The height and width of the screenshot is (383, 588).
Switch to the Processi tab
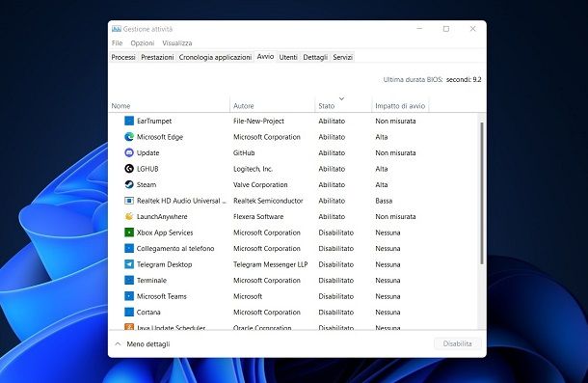tap(123, 57)
